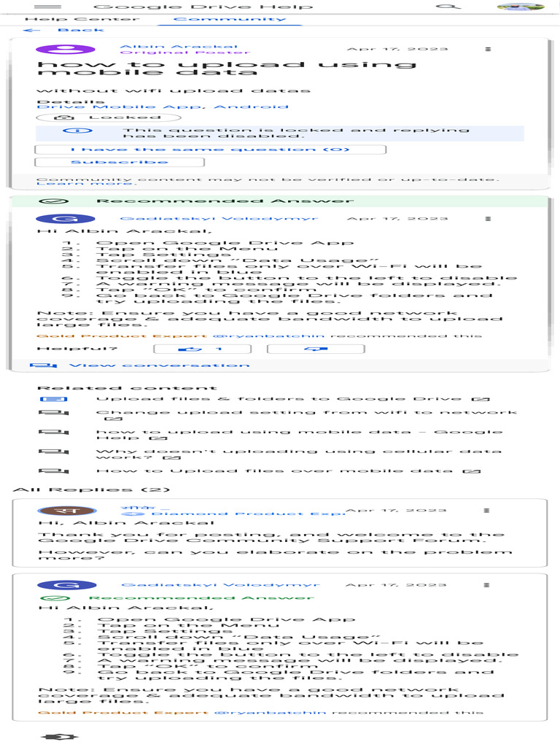Screen dimensions: 560x747
Task: Open Why doesn't uploading using cellular data work
Action: (x=298, y=454)
